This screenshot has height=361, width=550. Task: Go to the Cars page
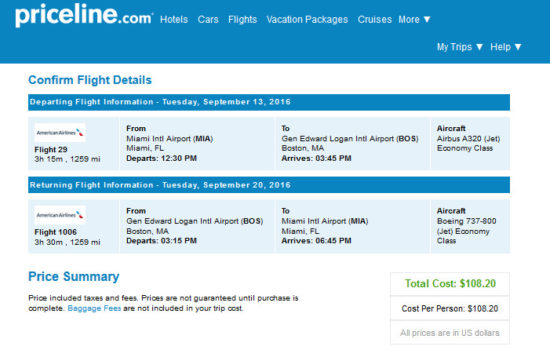208,19
